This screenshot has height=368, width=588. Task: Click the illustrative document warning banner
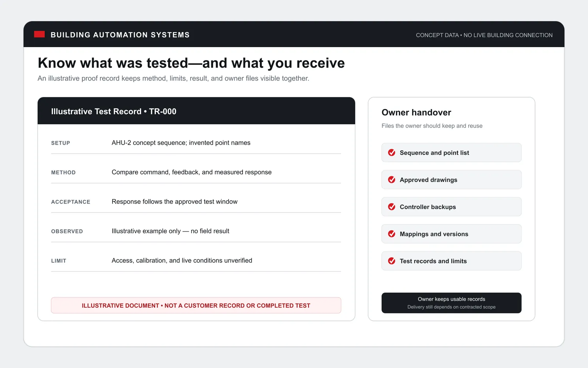[196, 305]
